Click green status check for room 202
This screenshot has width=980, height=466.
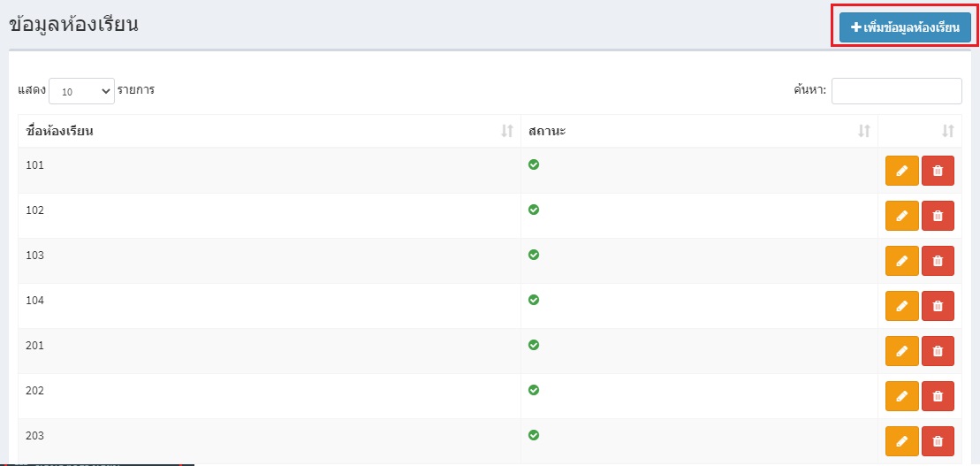coord(534,390)
